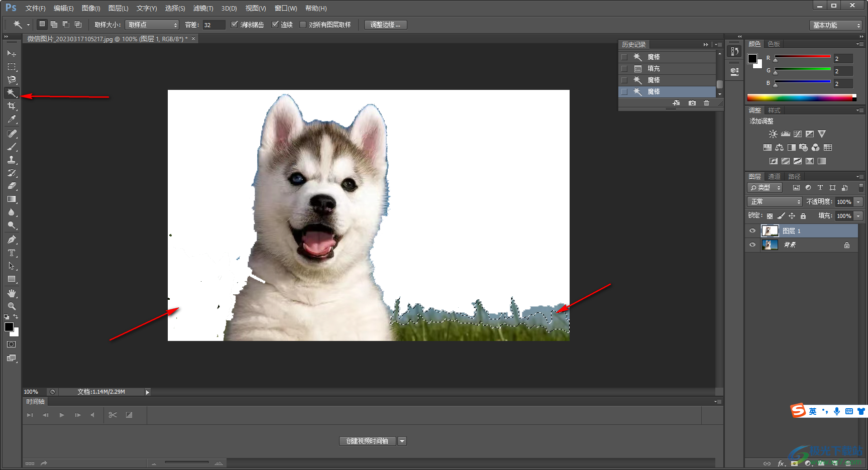Image resolution: width=868 pixels, height=470 pixels.
Task: Click the 创建视频时间轴 button
Action: pyautogui.click(x=367, y=441)
